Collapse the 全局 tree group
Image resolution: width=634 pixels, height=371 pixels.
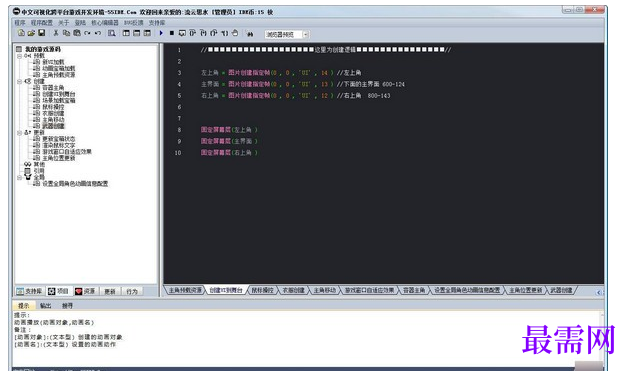19,177
